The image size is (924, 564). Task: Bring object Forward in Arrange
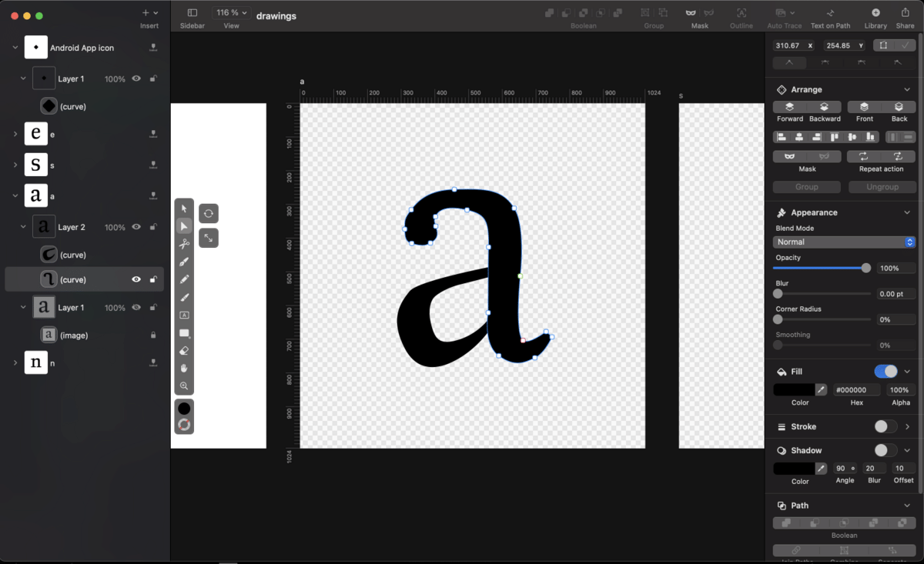(x=789, y=107)
